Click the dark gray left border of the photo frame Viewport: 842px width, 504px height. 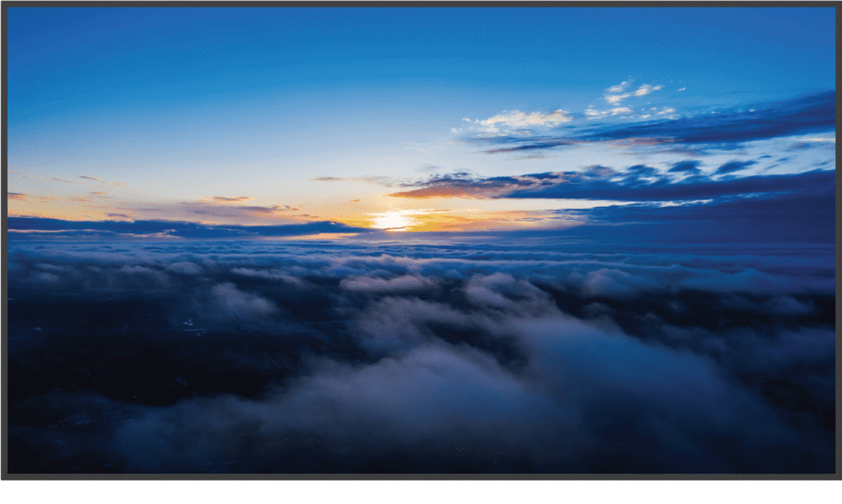click(3, 252)
